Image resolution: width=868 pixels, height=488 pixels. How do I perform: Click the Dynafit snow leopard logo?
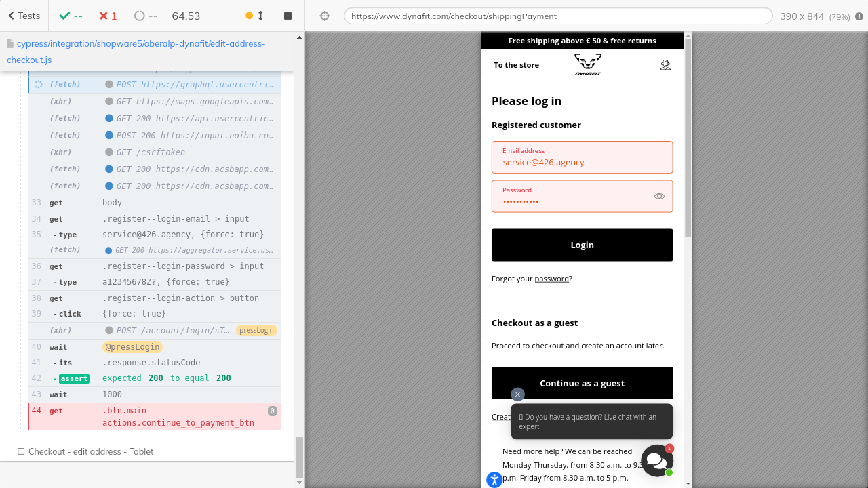click(587, 65)
